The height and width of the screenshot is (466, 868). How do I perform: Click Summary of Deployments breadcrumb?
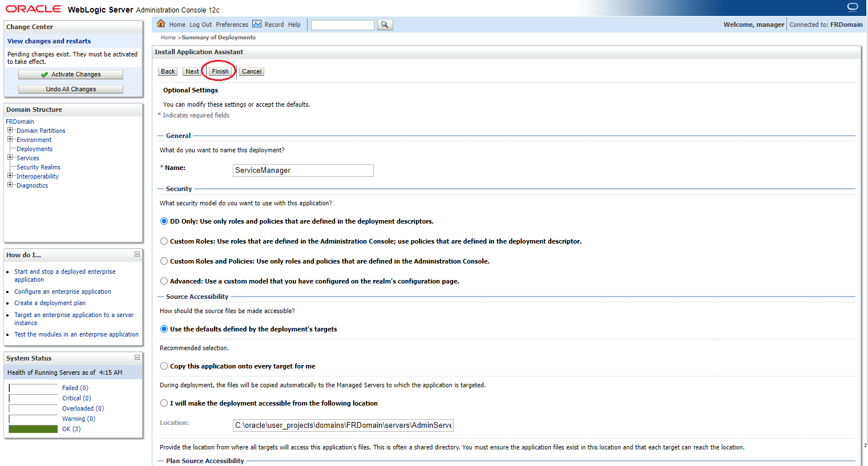(x=219, y=38)
